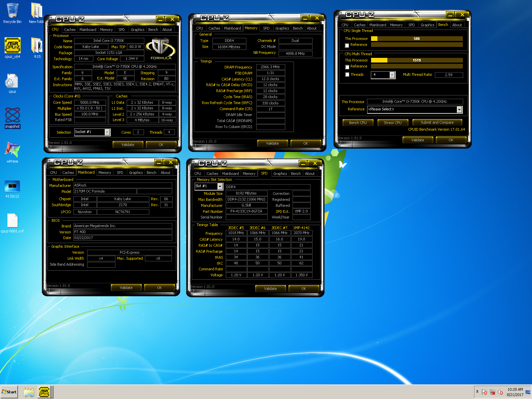Minimize the CPU tab window
Image resolution: width=532 pixels, height=399 pixels.
coord(160,19)
